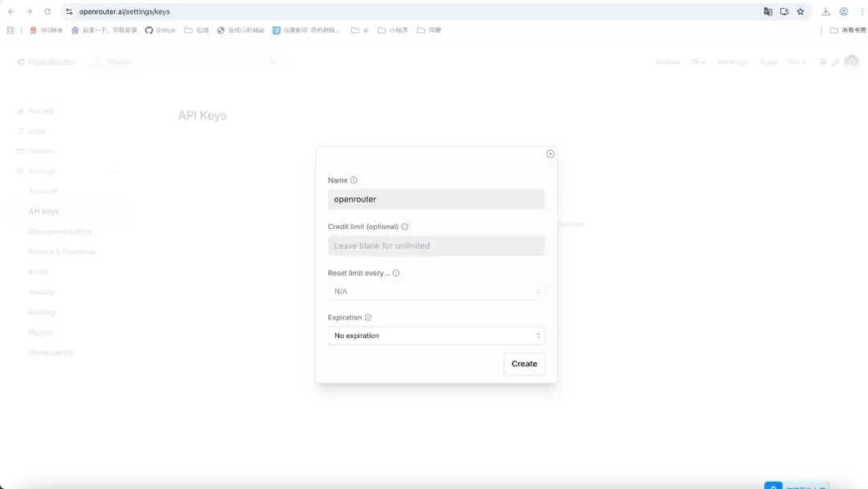The image size is (868, 489).
Task: Open the browser downloads icon
Action: (x=825, y=11)
